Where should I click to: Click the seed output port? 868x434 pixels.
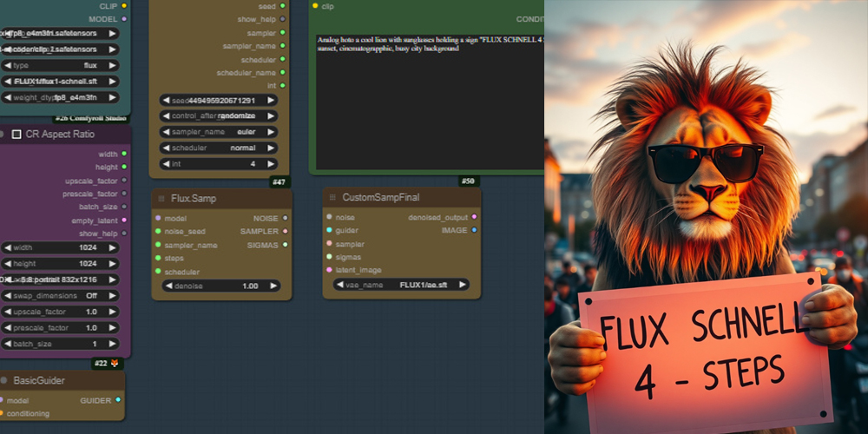(283, 6)
